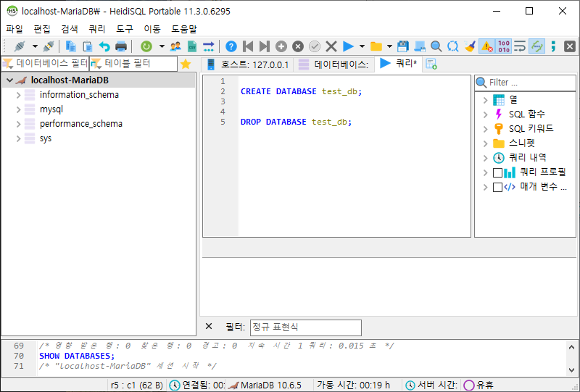Save the query with floppy disk icon
Viewport: 580px width, 392px height.
(x=403, y=46)
